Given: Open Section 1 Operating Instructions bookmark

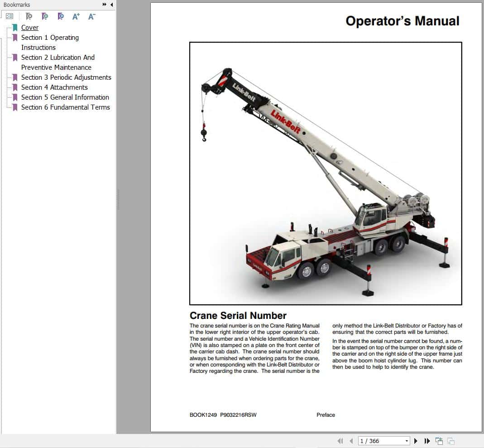Looking at the screenshot, I should (50, 38).
